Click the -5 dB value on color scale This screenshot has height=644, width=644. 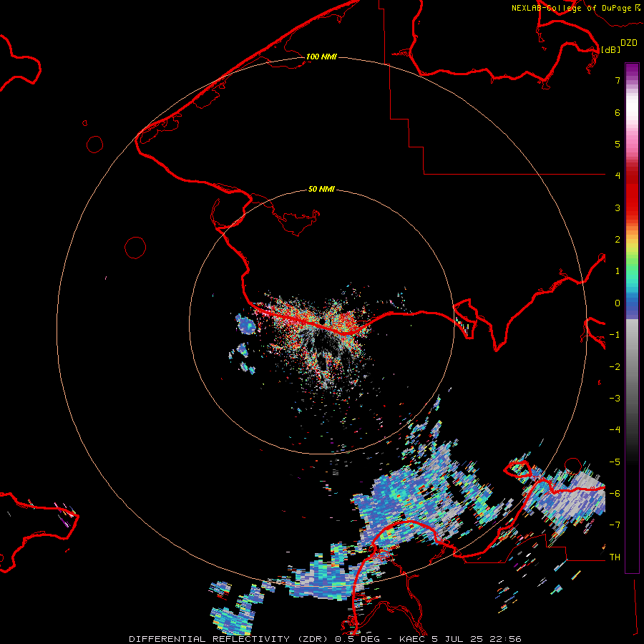615,462
